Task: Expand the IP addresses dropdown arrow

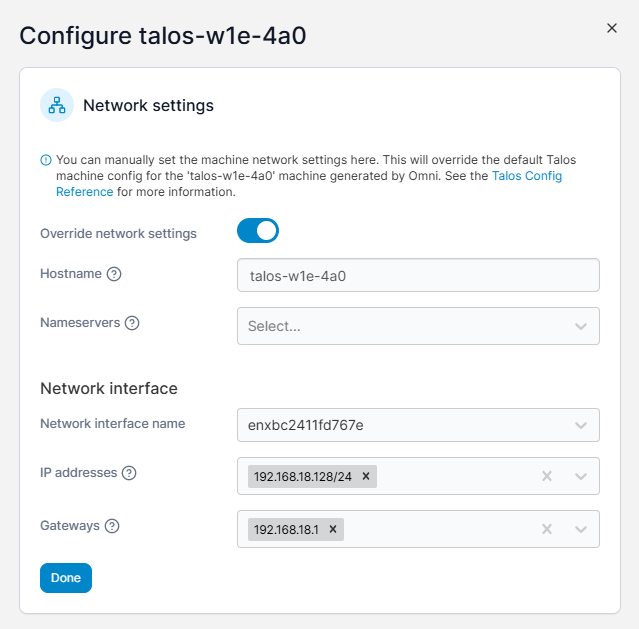Action: (x=581, y=476)
